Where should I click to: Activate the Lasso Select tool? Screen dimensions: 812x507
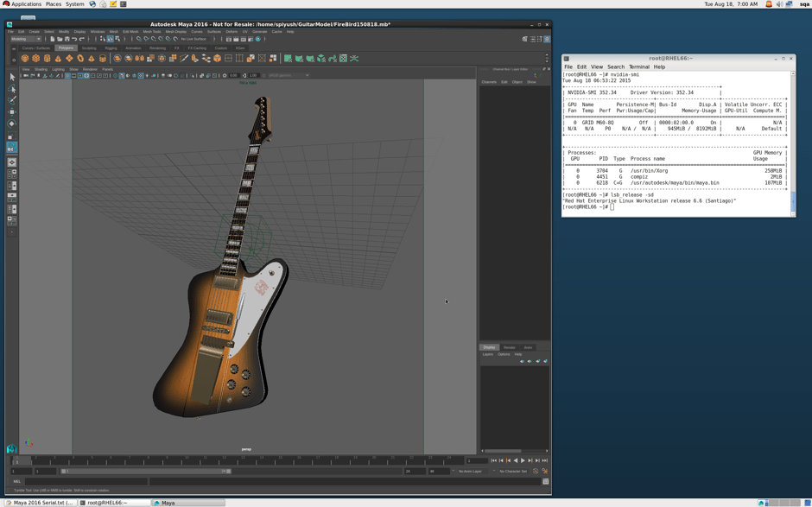click(12, 89)
